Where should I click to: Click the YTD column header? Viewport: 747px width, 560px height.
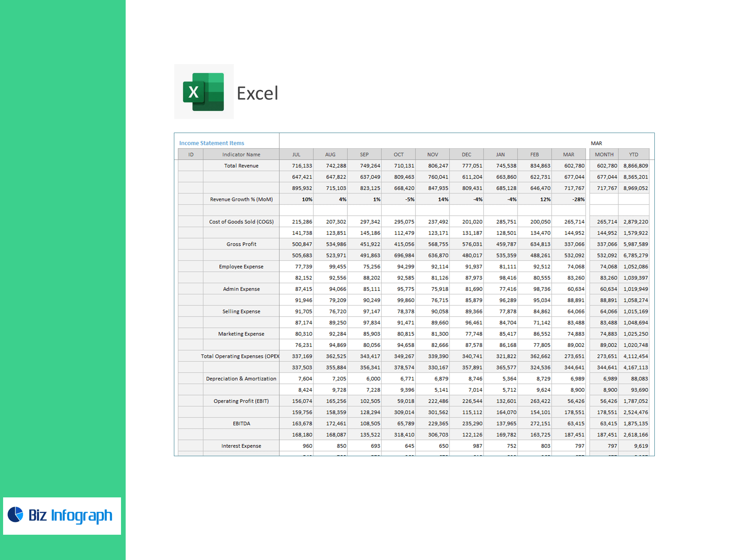(x=633, y=154)
